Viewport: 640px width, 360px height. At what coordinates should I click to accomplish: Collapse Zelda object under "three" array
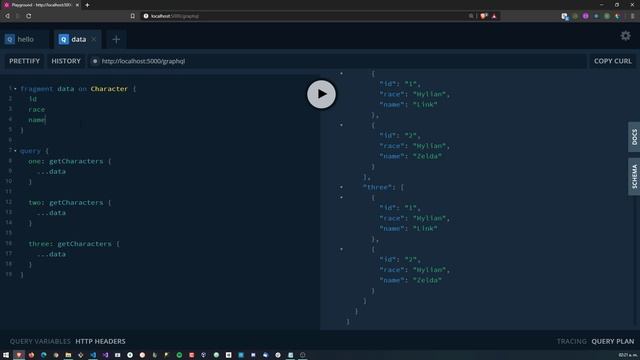click(x=341, y=249)
